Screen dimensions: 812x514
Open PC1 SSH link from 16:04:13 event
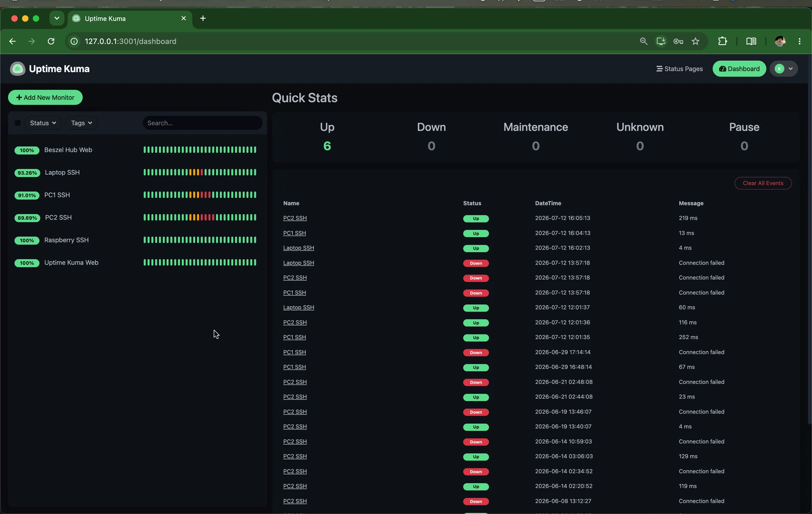pyautogui.click(x=295, y=233)
